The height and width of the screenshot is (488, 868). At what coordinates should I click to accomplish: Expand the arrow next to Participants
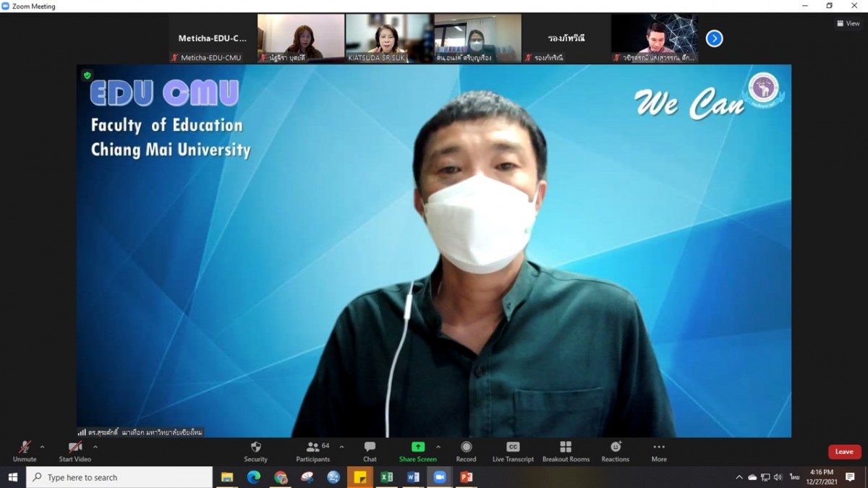tap(341, 447)
